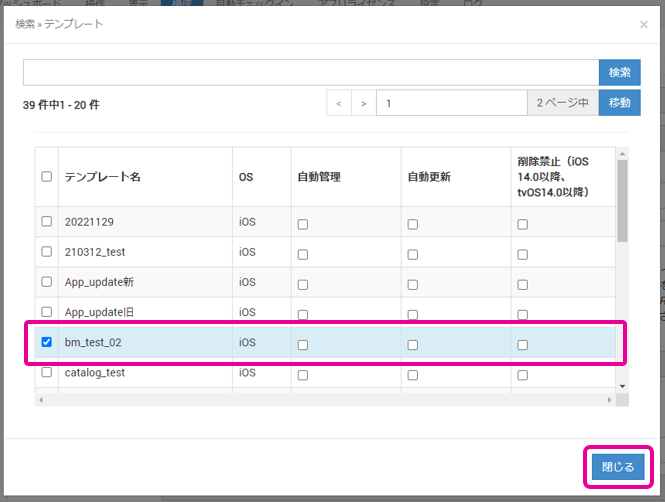Focus the template search text field
665x502 pixels.
(310, 73)
